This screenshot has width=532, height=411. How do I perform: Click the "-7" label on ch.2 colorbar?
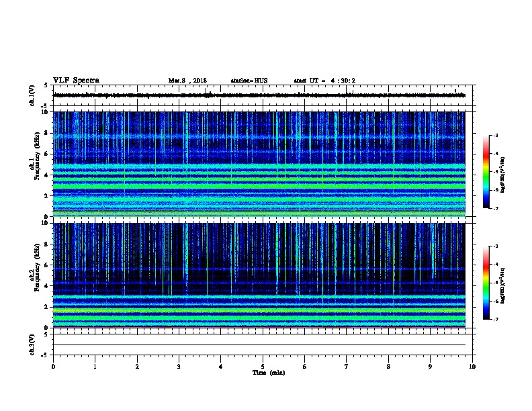tap(495, 319)
